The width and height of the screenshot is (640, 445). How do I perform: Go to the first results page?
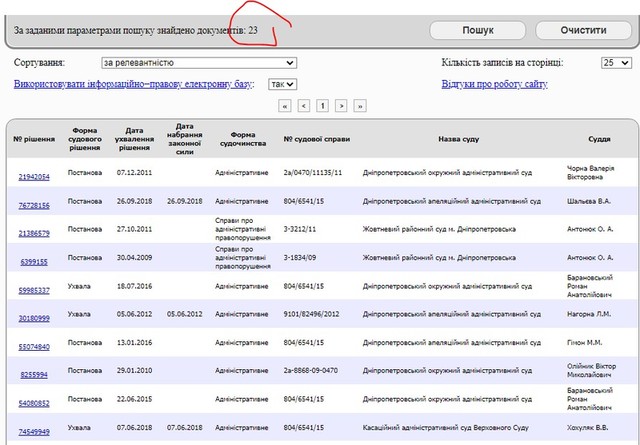click(x=286, y=105)
